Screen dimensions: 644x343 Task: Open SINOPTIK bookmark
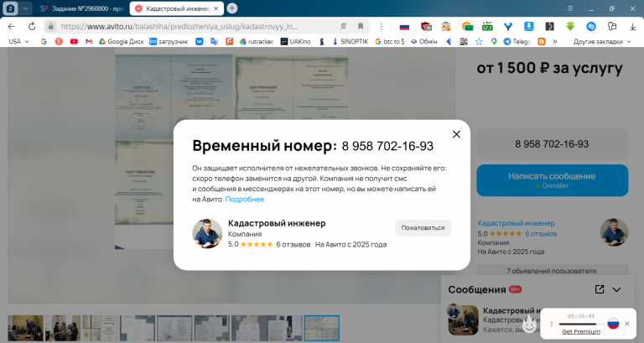click(x=351, y=41)
